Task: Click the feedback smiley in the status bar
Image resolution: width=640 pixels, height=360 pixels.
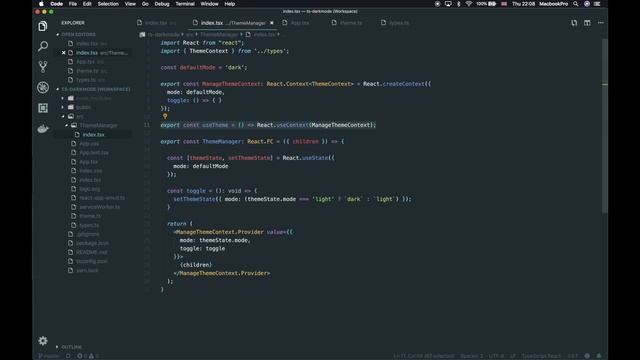Action: (587, 356)
